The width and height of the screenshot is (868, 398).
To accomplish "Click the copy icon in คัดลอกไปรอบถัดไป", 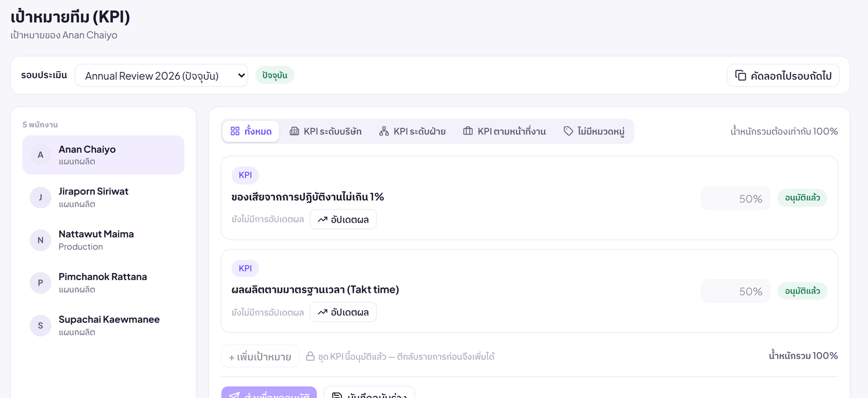I will pyautogui.click(x=740, y=75).
